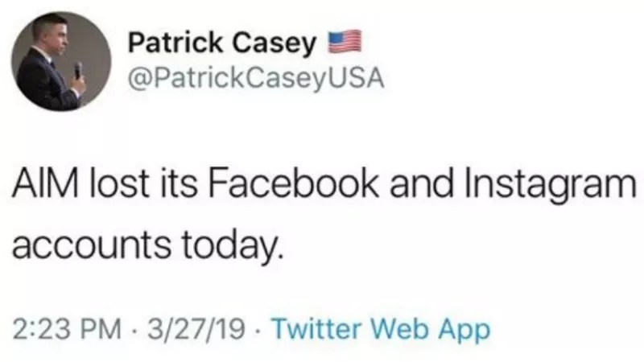Open Patrick Casey's circular profile picture

[x=61, y=61]
